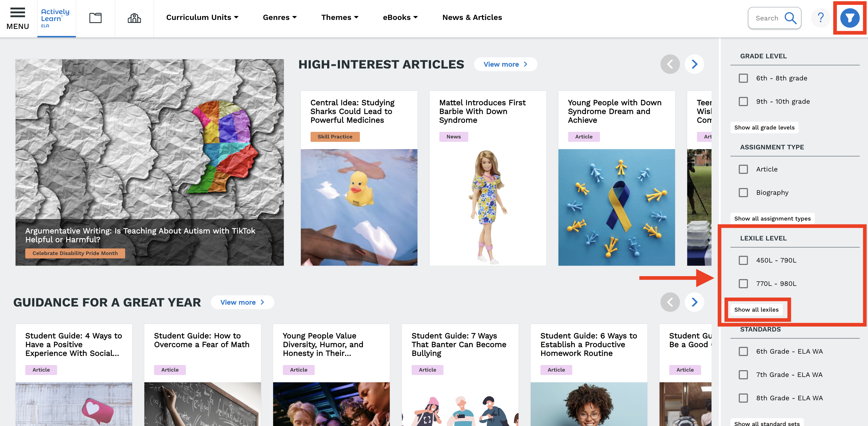
Task: Open the hamburger MENU icon
Action: (17, 18)
